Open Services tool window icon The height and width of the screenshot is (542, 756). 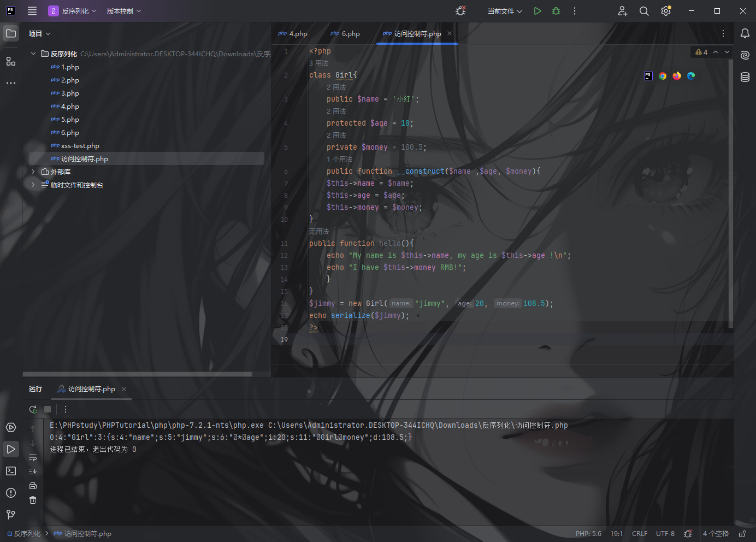click(x=11, y=427)
